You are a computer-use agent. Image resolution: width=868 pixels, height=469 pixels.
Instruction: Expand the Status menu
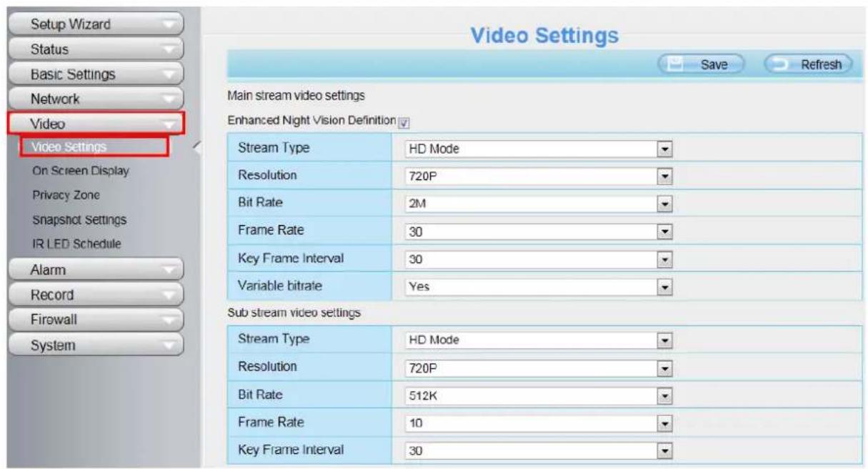pyautogui.click(x=96, y=49)
